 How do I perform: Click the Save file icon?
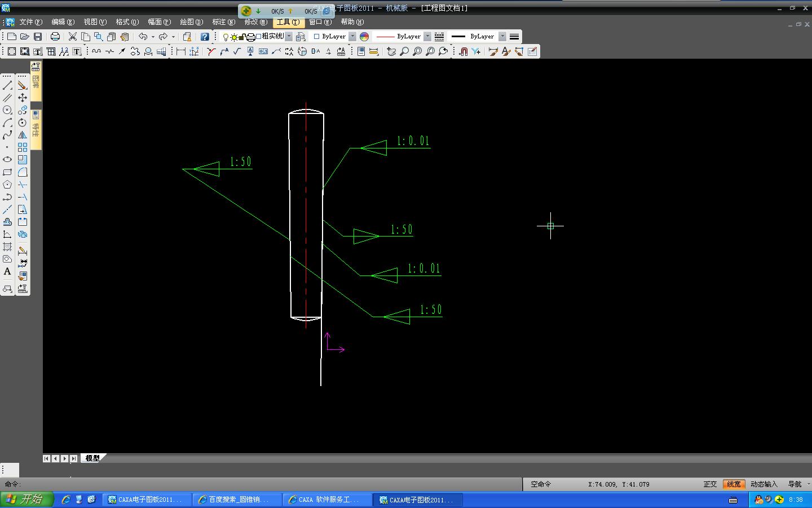pyautogui.click(x=38, y=37)
